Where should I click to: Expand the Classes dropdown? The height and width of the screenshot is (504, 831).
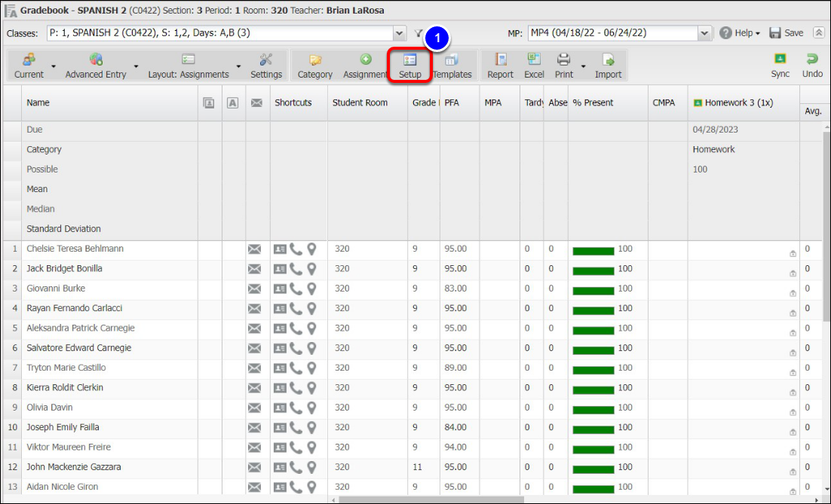click(x=399, y=33)
